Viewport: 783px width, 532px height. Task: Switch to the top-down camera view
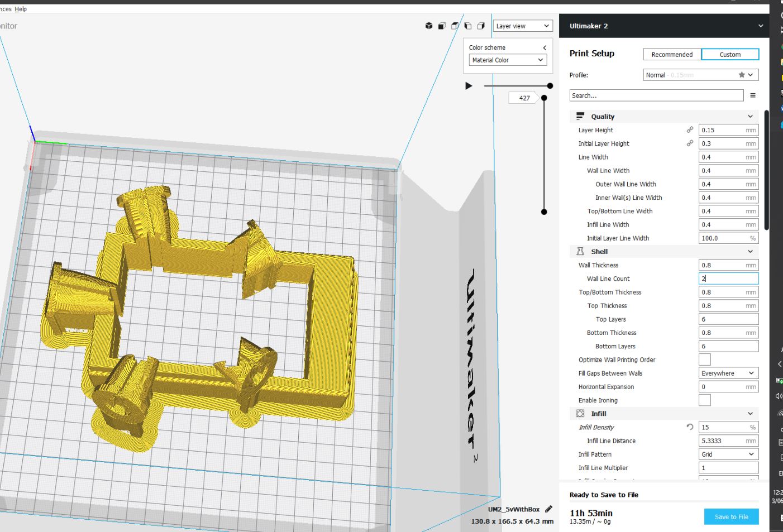455,26
